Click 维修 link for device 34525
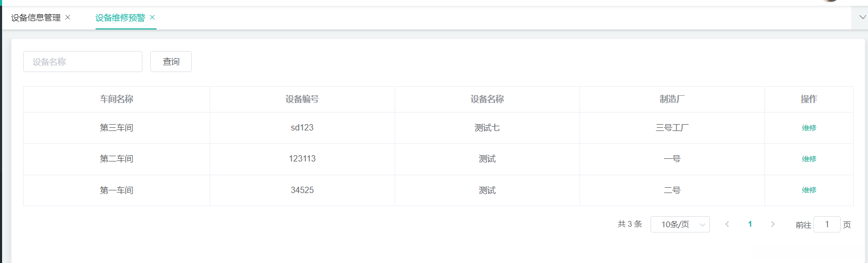The height and width of the screenshot is (263, 868). 809,190
